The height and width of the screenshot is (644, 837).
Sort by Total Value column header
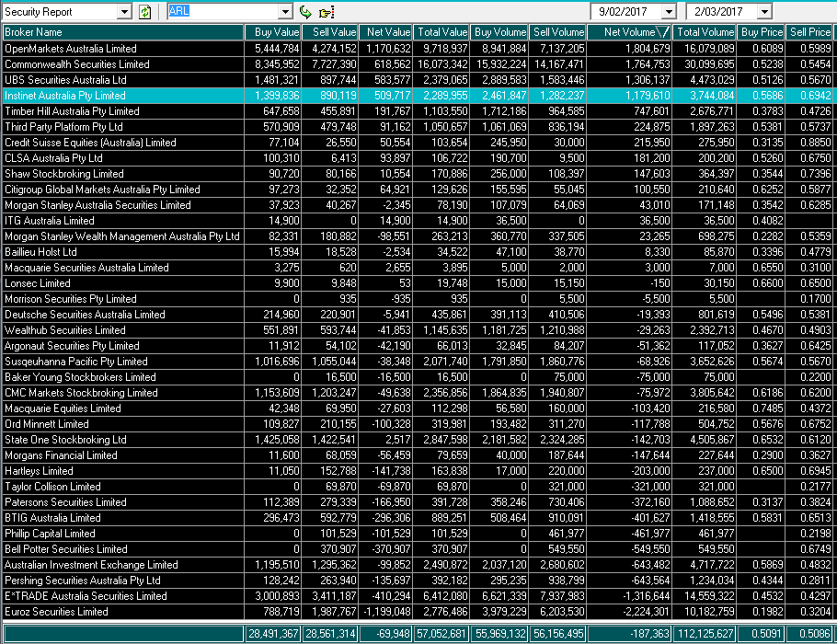[441, 32]
